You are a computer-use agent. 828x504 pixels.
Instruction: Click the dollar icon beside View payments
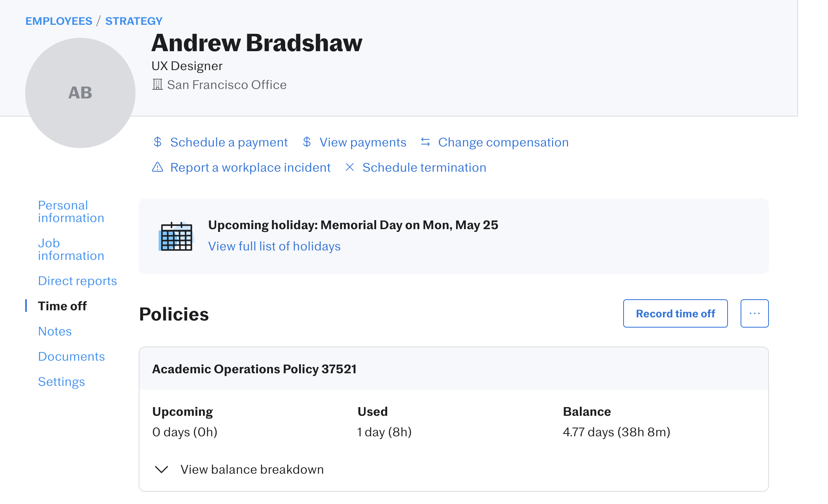(307, 142)
